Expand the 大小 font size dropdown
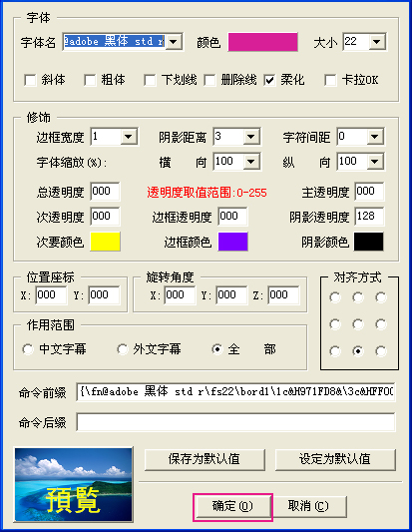 (376, 42)
